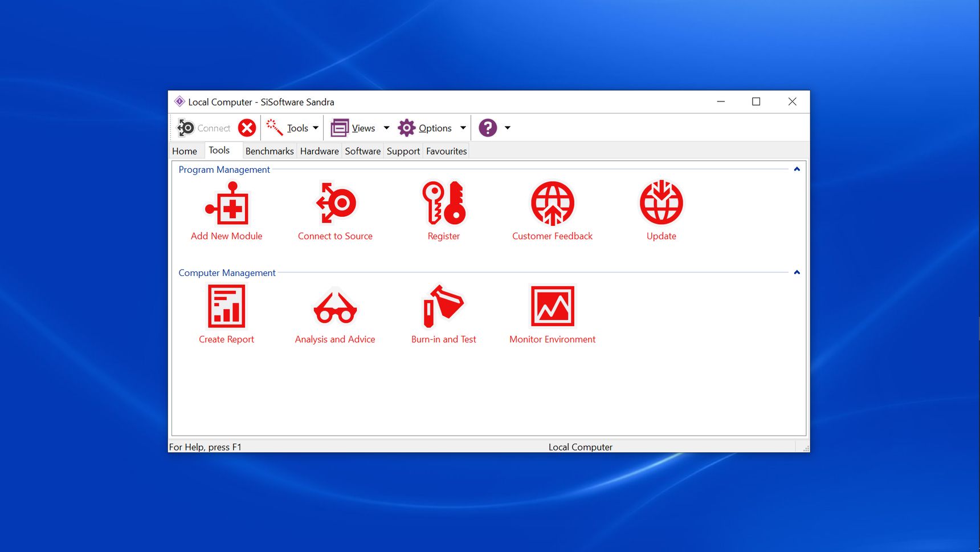Click the Options gear toolbar button
The image size is (980, 552).
(x=425, y=128)
